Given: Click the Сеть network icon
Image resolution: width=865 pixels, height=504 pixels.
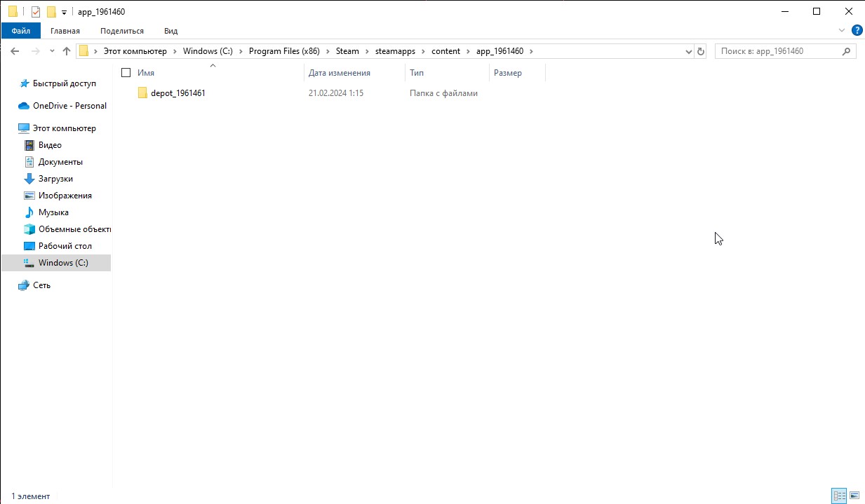Looking at the screenshot, I should (x=24, y=285).
